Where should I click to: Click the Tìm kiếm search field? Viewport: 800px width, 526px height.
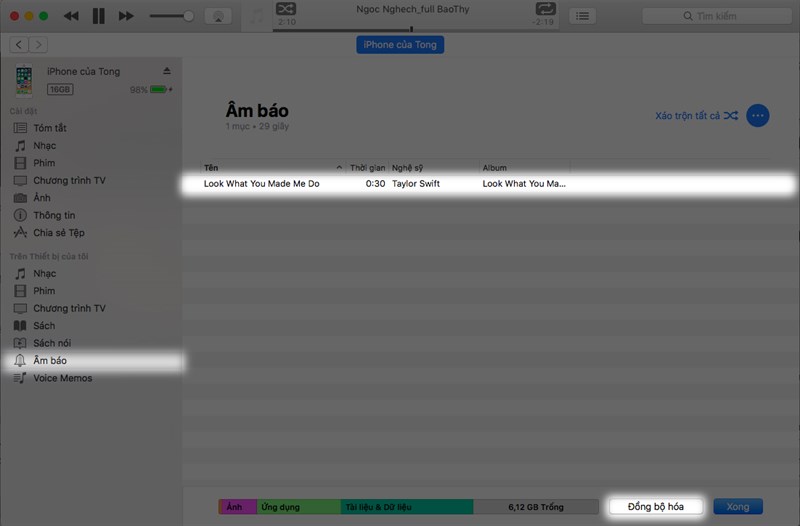pyautogui.click(x=716, y=16)
